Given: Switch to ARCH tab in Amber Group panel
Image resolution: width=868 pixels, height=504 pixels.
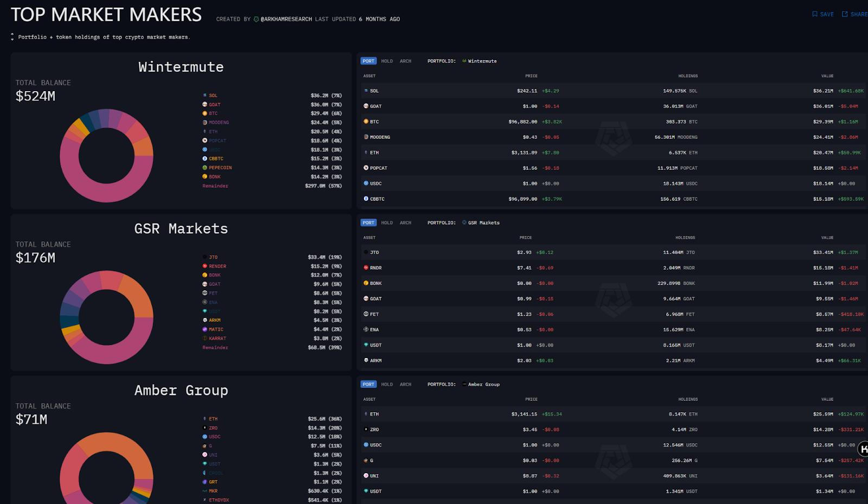Looking at the screenshot, I should [x=405, y=384].
